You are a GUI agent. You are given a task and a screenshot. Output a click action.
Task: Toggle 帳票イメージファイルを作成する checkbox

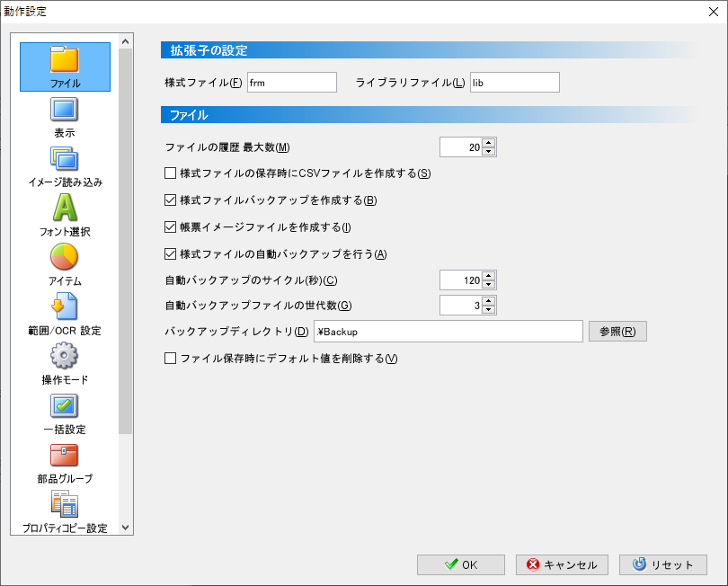(x=171, y=227)
